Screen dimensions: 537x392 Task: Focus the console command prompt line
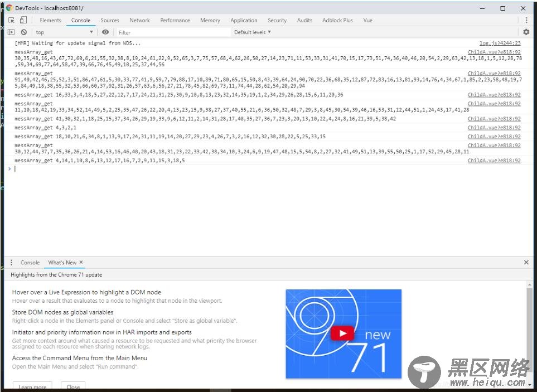(x=267, y=168)
